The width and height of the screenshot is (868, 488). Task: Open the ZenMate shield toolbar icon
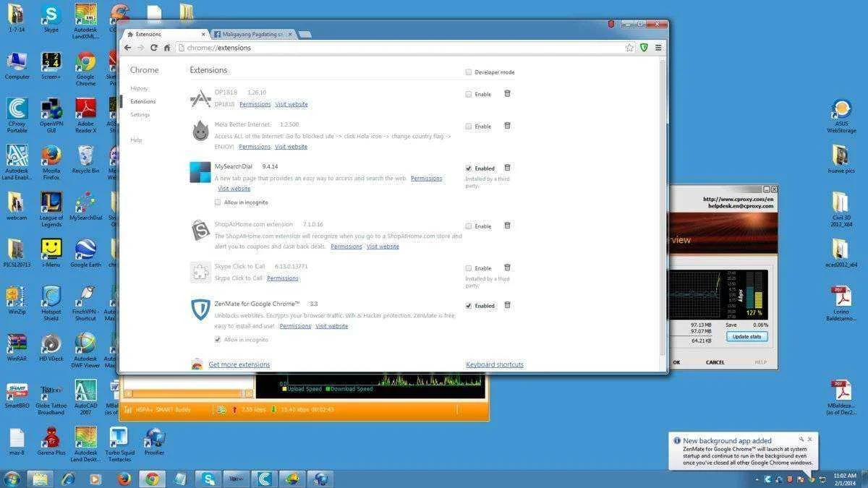coord(644,48)
